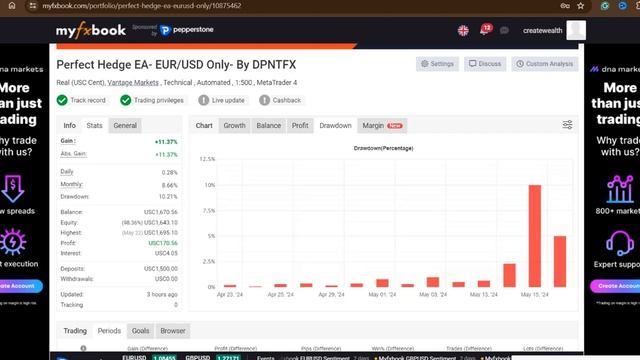Bookmark this page with the star icon
The width and height of the screenshot is (640, 360).
[581, 6]
